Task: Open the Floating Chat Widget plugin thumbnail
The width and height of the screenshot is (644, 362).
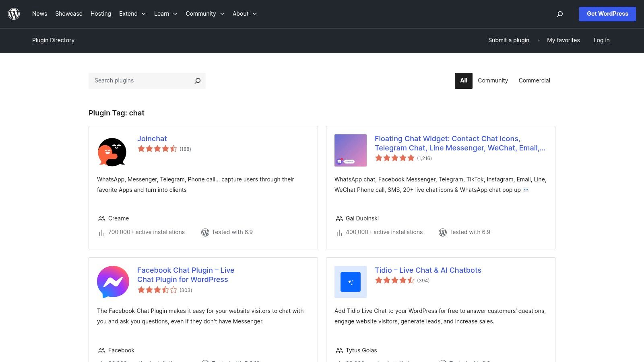Action: (x=351, y=150)
